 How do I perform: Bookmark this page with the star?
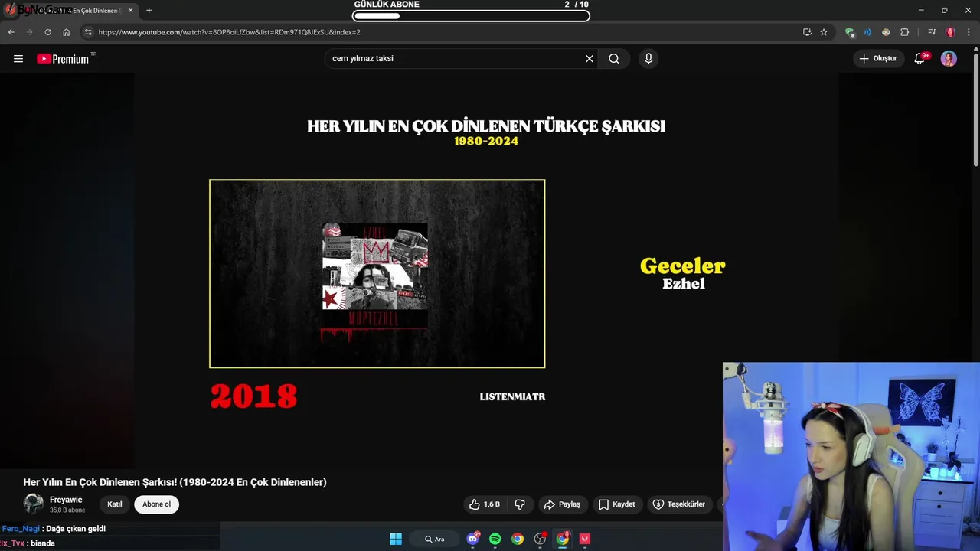pyautogui.click(x=824, y=32)
